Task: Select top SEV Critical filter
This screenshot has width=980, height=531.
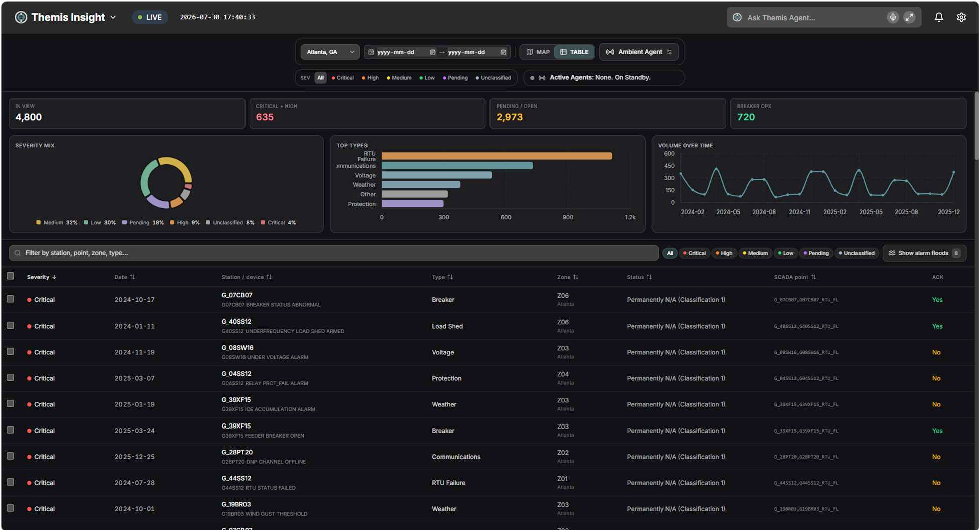Action: tap(343, 78)
